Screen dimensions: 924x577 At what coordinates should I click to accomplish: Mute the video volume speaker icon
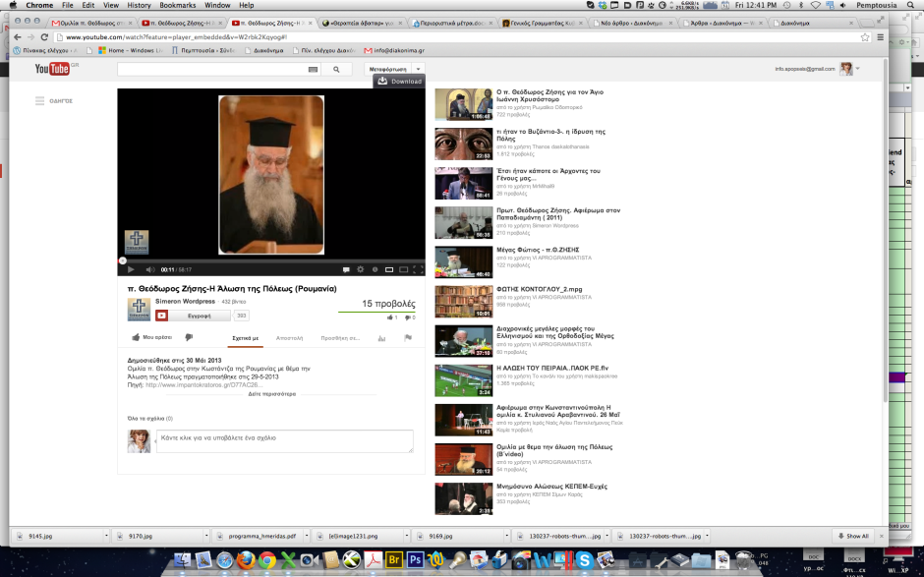tap(150, 269)
